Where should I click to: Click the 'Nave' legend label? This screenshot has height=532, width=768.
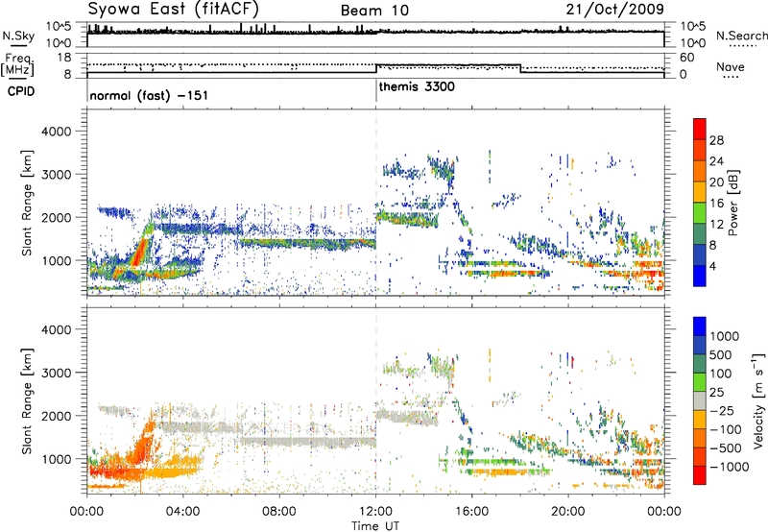tap(731, 67)
